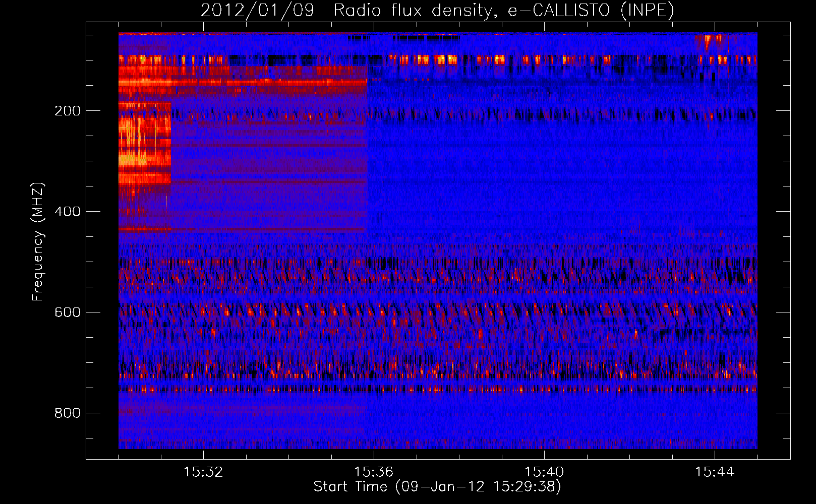Click the '400' frequency tick label
This screenshot has height=504, width=816.
coord(68,212)
